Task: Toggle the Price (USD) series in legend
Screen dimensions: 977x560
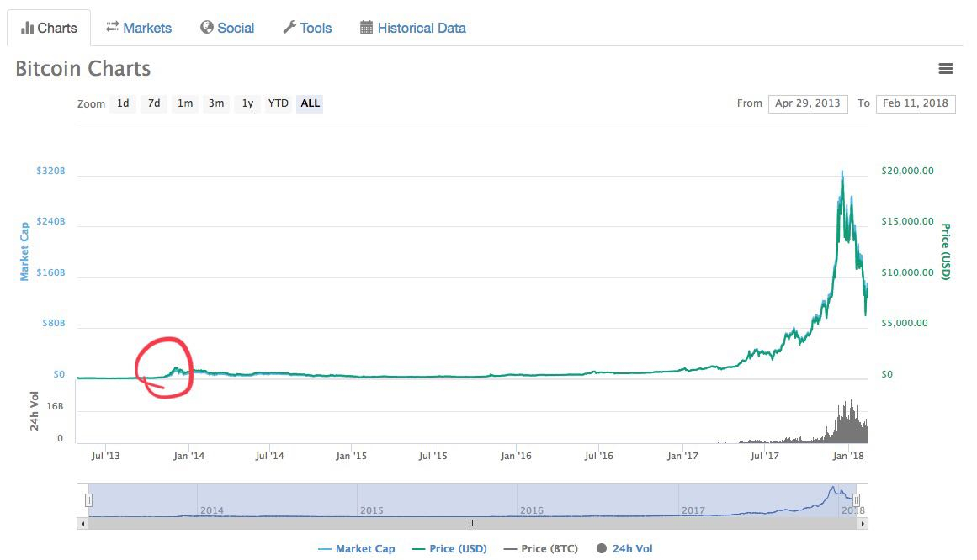Action: pos(449,549)
